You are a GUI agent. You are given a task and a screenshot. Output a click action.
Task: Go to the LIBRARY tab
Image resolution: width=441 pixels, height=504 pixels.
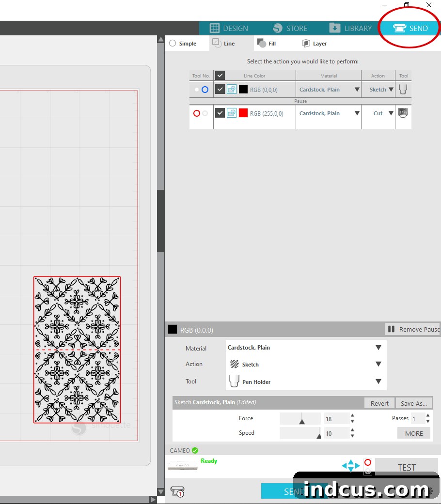tap(350, 28)
